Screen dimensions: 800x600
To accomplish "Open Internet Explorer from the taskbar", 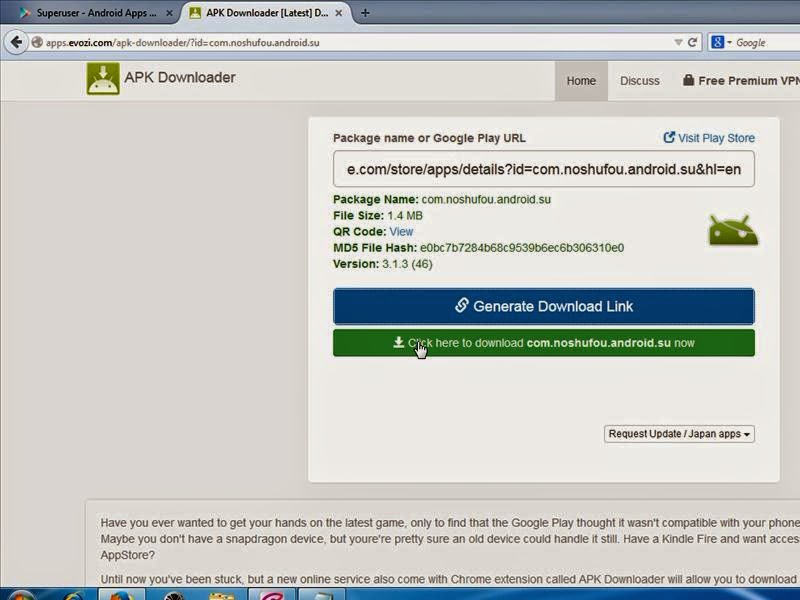I will tap(74, 596).
